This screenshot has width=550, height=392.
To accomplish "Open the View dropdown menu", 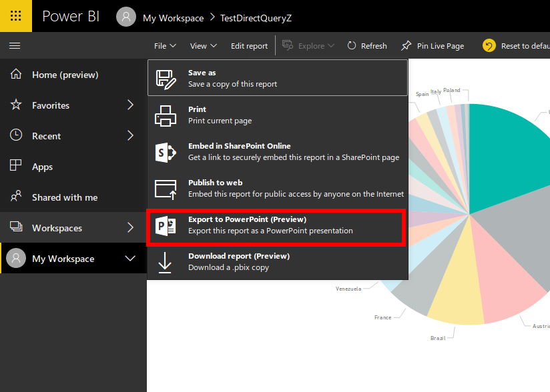I will coord(203,46).
